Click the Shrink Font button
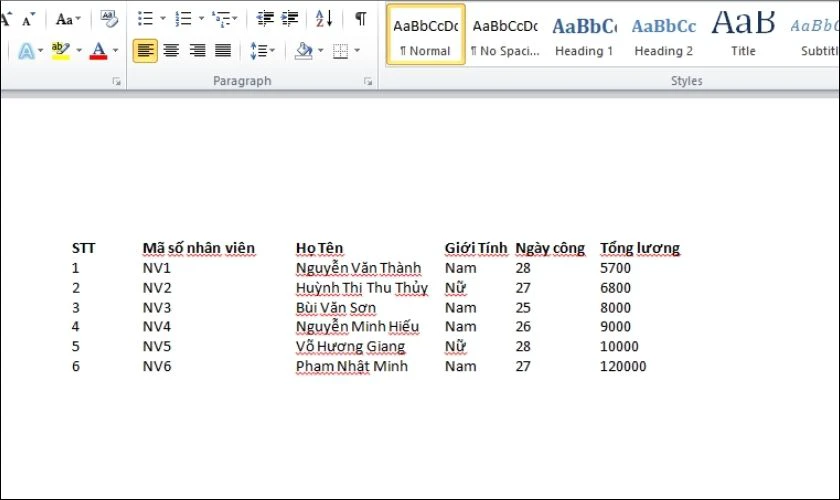Screen dimensions: 840x500 [28, 19]
